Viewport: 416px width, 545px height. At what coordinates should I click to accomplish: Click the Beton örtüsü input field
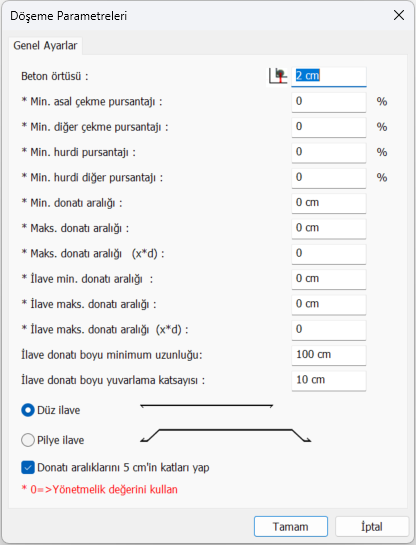pyautogui.click(x=329, y=76)
